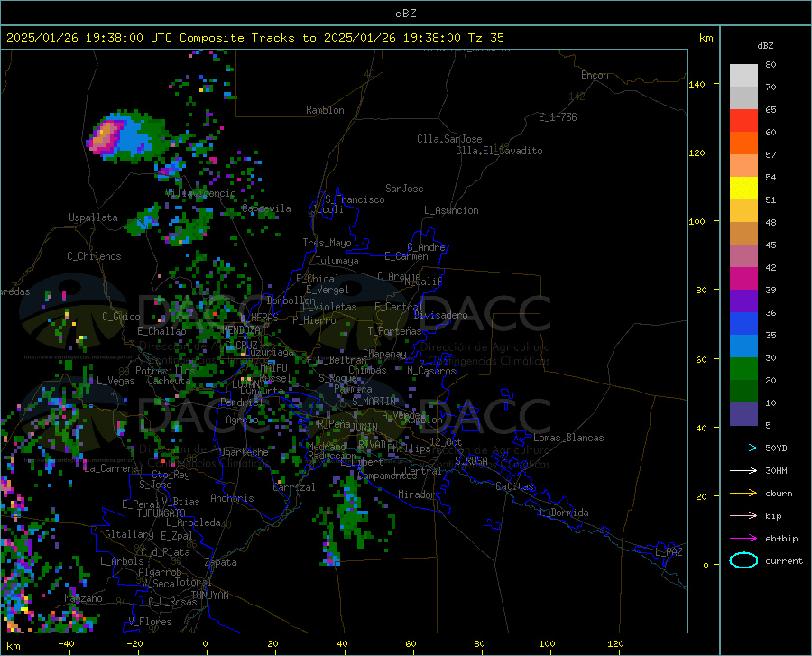This screenshot has height=656, width=812.
Task: Click the Ugarteche label
Action: 244,452
